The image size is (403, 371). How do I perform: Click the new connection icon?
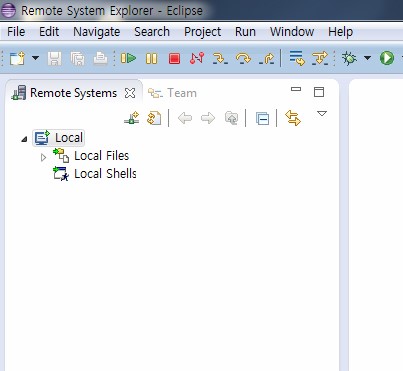[x=132, y=118]
